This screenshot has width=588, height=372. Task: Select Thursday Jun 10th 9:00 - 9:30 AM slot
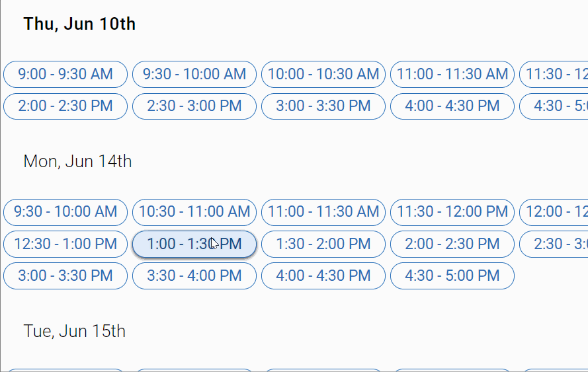(x=65, y=74)
